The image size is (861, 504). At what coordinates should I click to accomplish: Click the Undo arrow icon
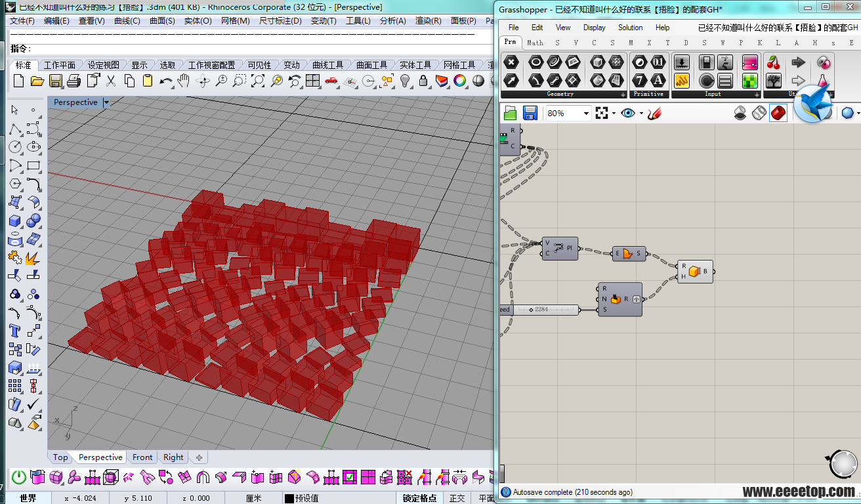pyautogui.click(x=166, y=81)
